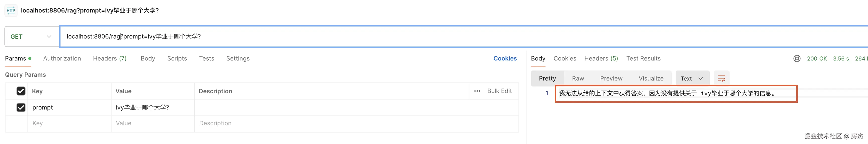Show the Raw response view
The image size is (868, 144).
[x=578, y=78]
